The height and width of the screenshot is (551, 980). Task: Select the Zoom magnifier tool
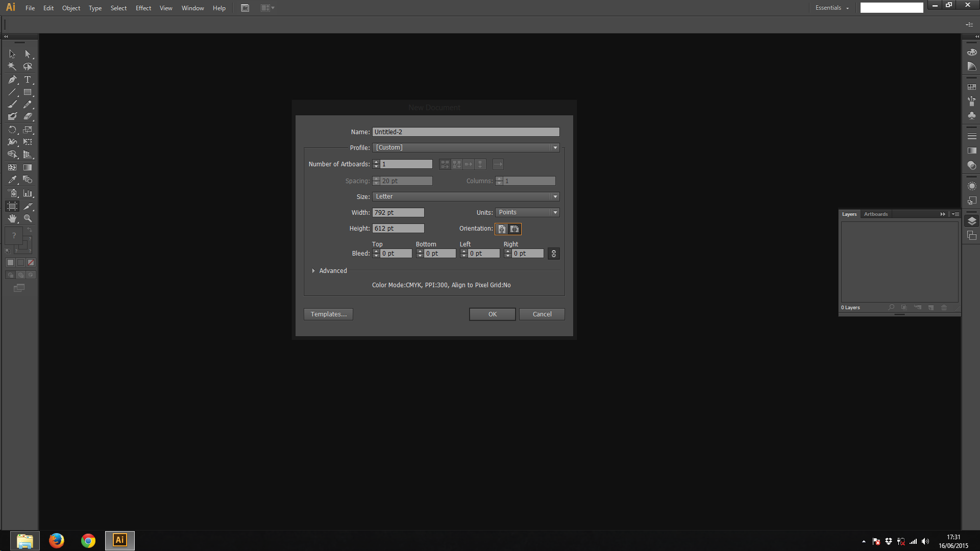28,218
